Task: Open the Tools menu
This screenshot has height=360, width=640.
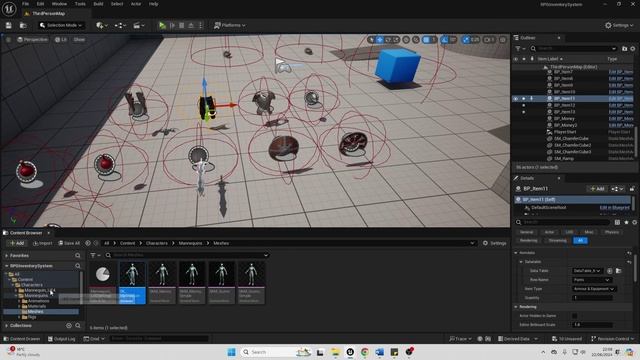Action: [x=80, y=4]
